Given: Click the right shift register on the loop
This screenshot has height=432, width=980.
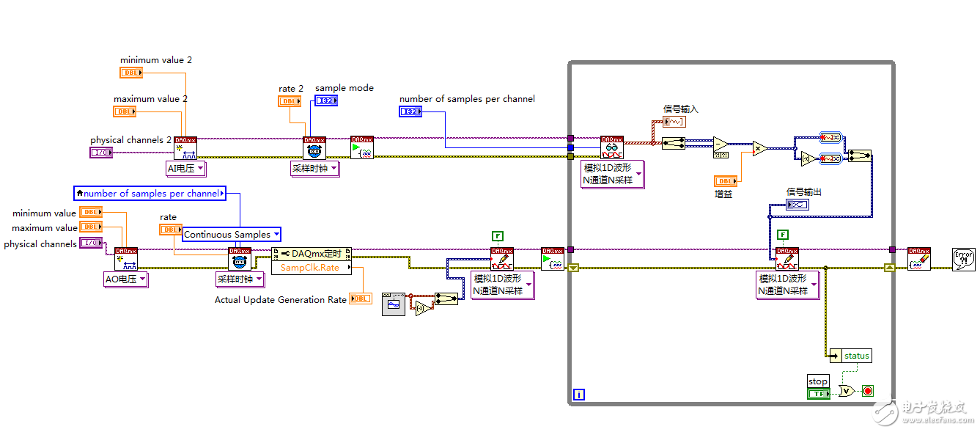Looking at the screenshot, I should point(889,268).
